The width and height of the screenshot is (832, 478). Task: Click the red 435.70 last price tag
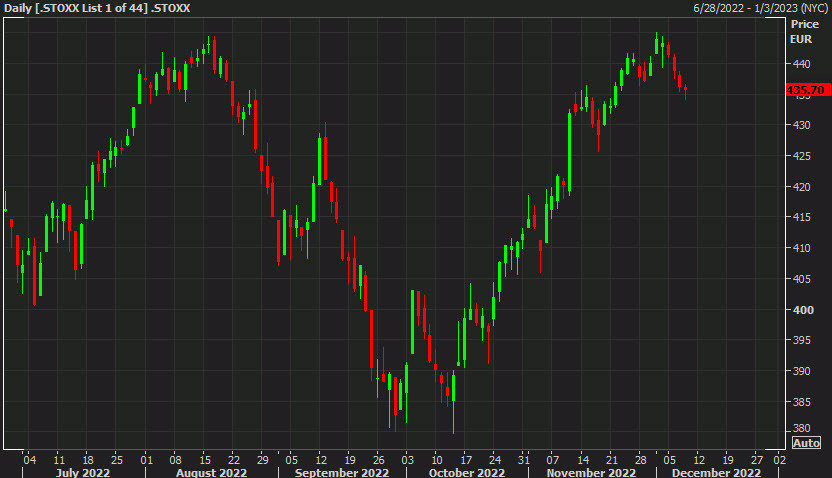point(808,90)
